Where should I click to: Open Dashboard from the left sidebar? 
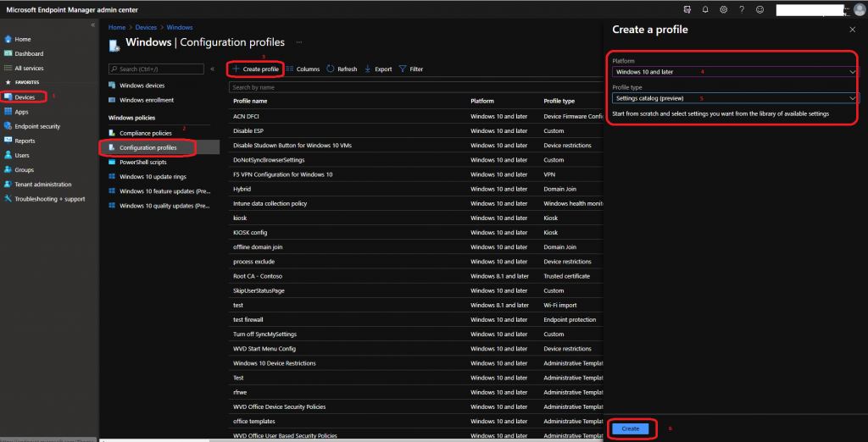[x=29, y=53]
